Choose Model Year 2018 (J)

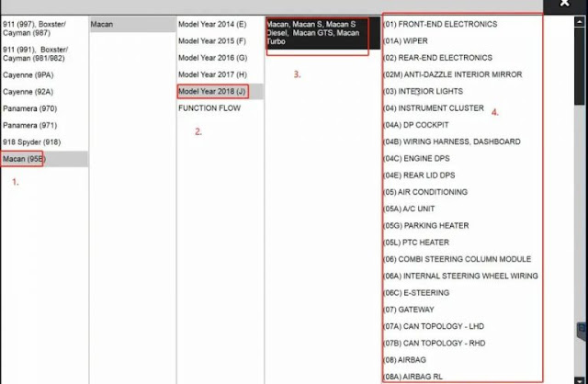pos(220,92)
